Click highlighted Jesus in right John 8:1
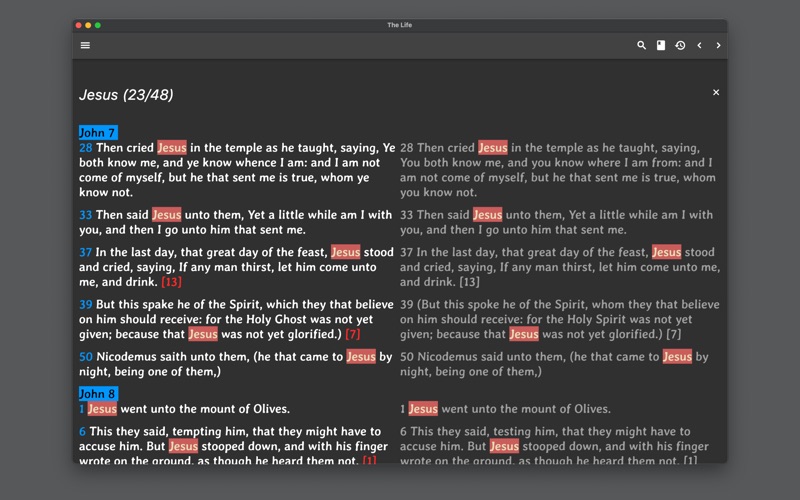 [423, 409]
